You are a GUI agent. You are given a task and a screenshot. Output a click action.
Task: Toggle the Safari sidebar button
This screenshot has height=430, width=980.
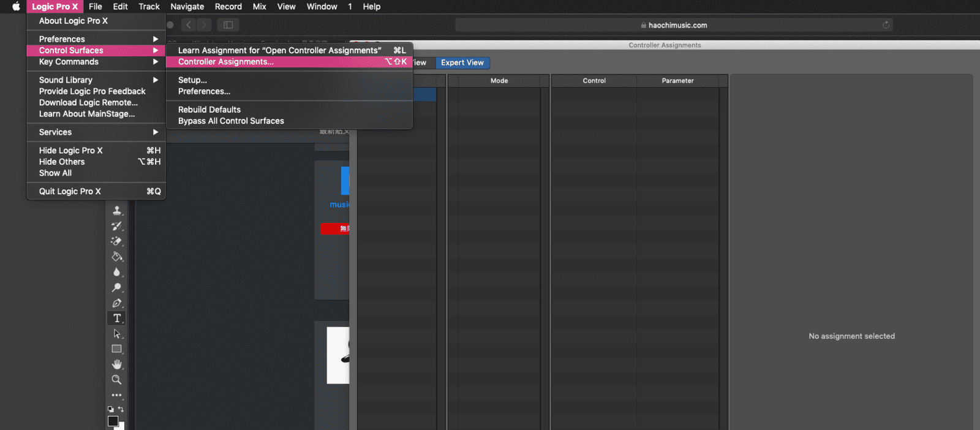click(228, 25)
